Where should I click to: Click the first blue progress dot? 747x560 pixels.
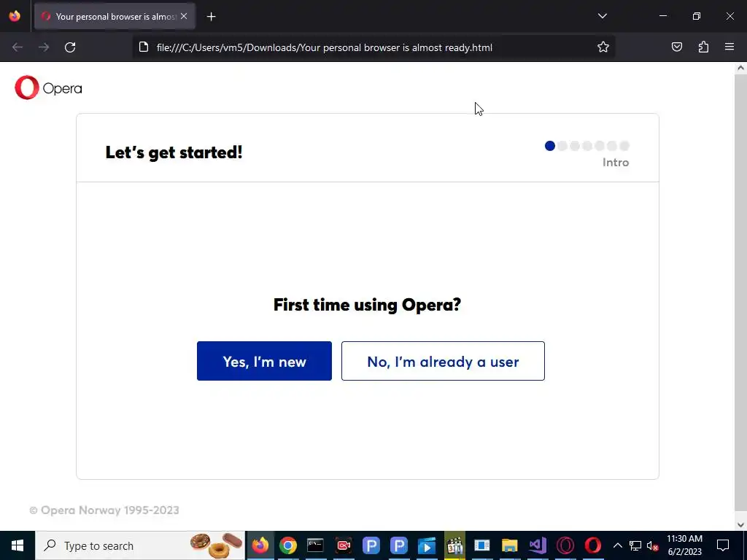[550, 146]
